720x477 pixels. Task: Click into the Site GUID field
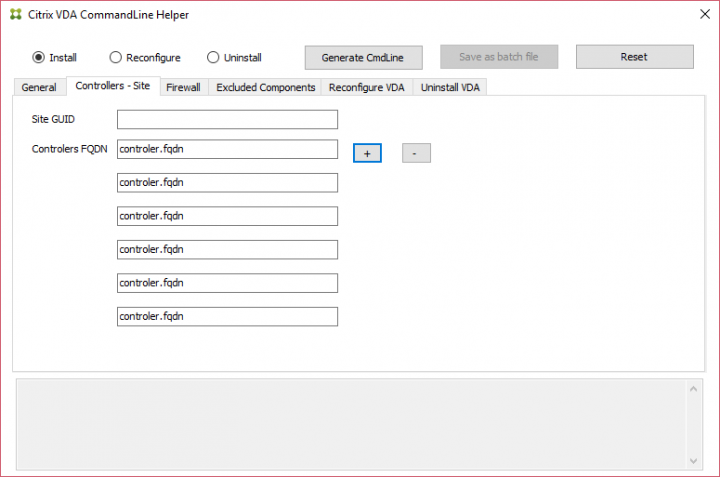(227, 120)
